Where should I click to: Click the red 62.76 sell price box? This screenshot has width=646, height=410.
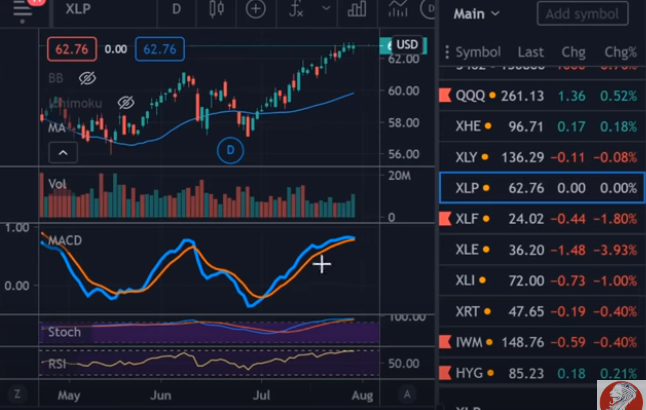(72, 49)
